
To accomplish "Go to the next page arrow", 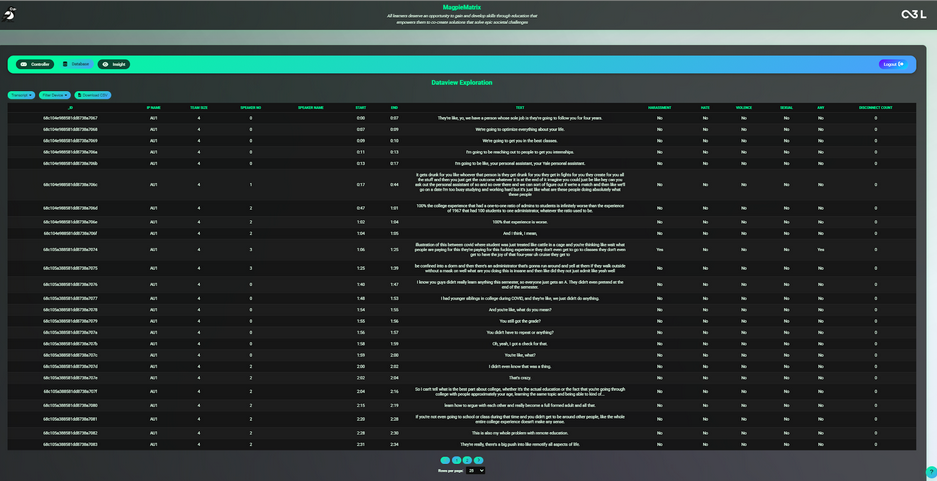I will (479, 460).
